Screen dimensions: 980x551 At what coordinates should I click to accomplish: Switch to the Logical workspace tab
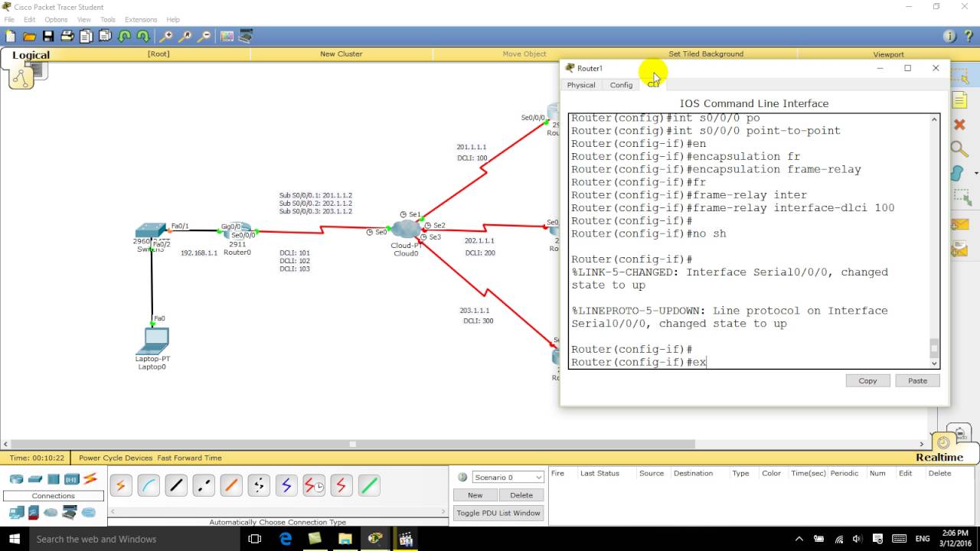[31, 55]
